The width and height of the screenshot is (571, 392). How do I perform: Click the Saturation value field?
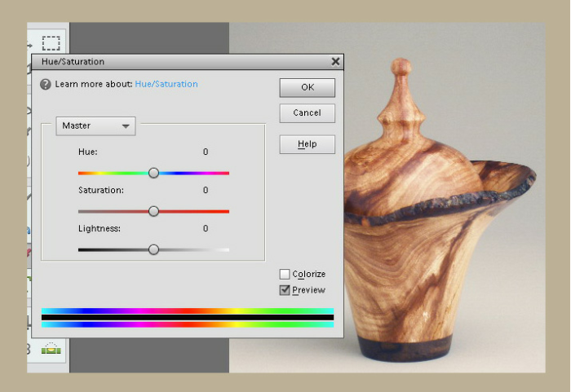tap(206, 191)
